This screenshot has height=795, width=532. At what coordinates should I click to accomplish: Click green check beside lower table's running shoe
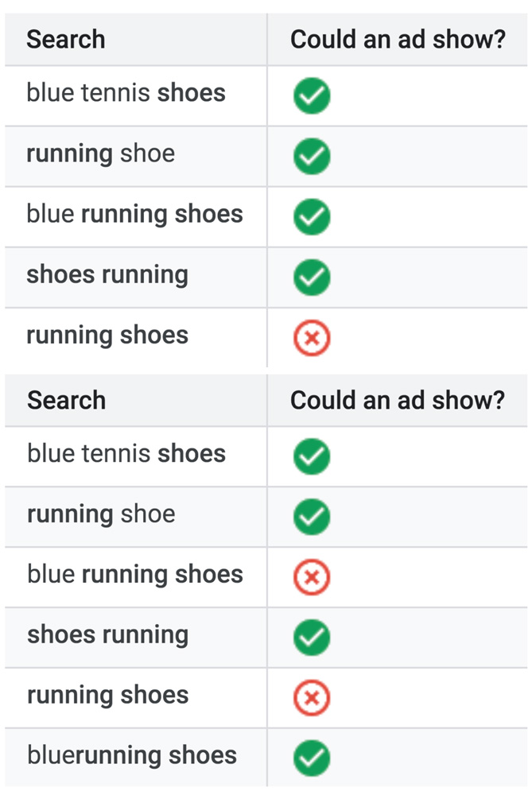click(x=312, y=517)
